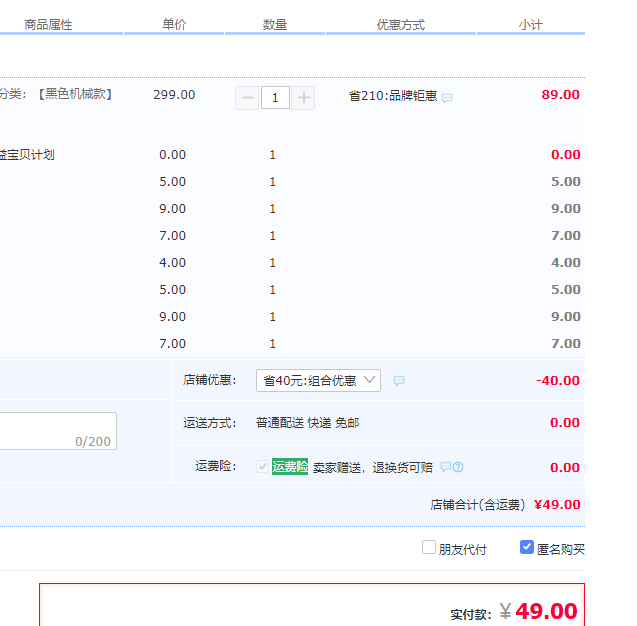Click the 单价 column header
The height and width of the screenshot is (626, 637).
tap(174, 24)
